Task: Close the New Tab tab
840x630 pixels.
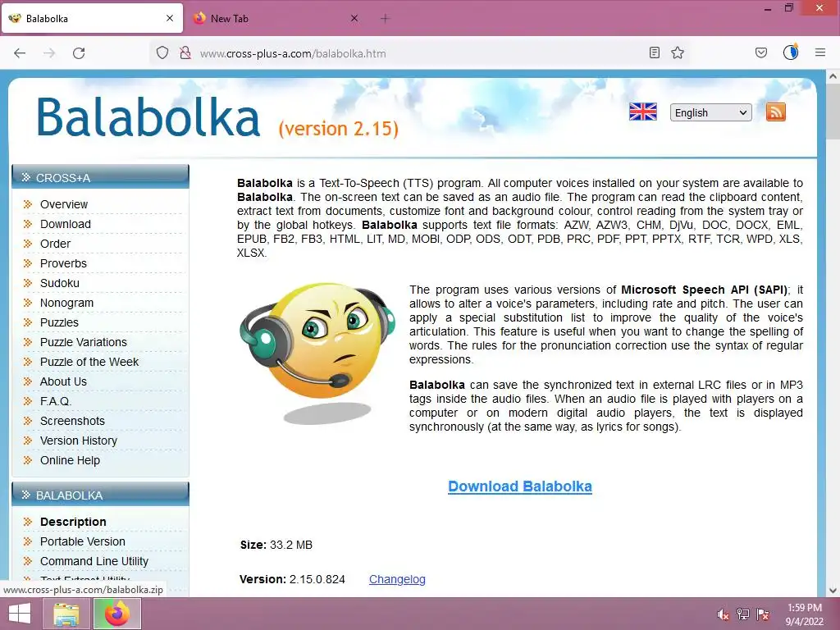Action: coord(354,18)
